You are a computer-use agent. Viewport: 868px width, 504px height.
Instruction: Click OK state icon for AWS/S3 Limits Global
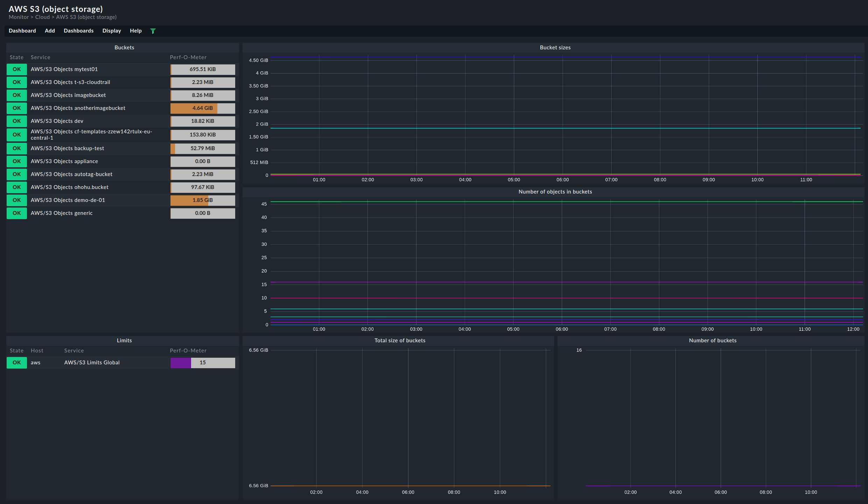pyautogui.click(x=16, y=362)
